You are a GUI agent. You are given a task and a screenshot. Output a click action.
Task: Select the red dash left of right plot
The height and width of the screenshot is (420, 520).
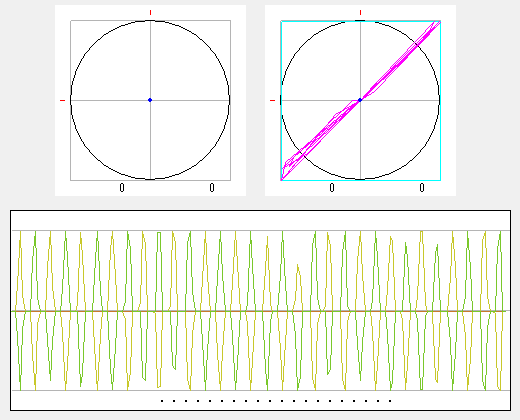[272, 100]
